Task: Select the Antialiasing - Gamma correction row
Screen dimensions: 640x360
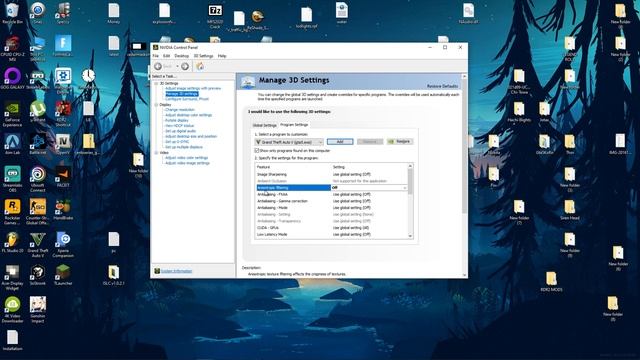Action: pos(331,201)
